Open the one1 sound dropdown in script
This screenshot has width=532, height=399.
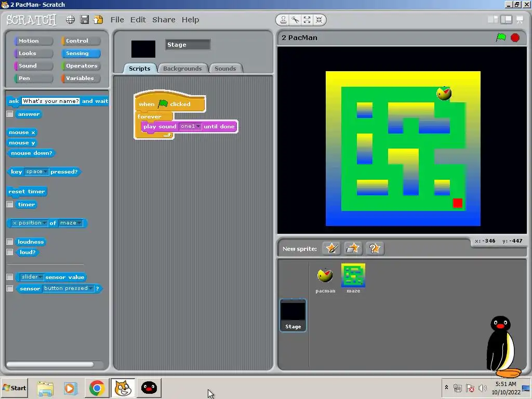(190, 126)
